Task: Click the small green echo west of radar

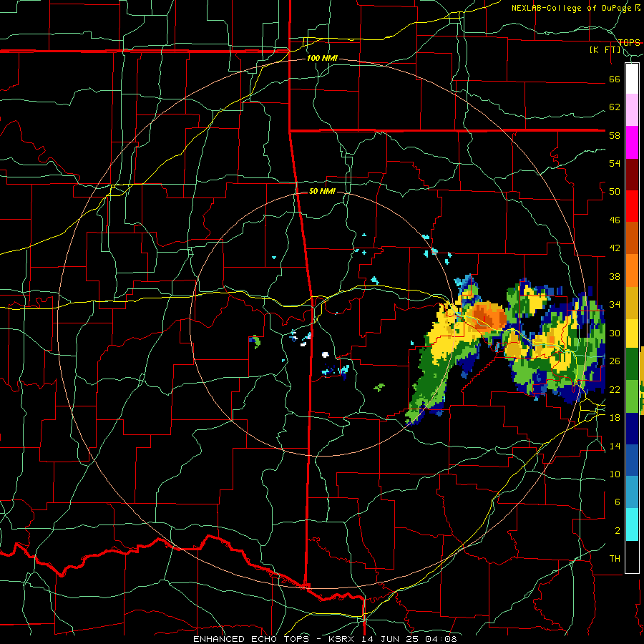Action: (255, 341)
